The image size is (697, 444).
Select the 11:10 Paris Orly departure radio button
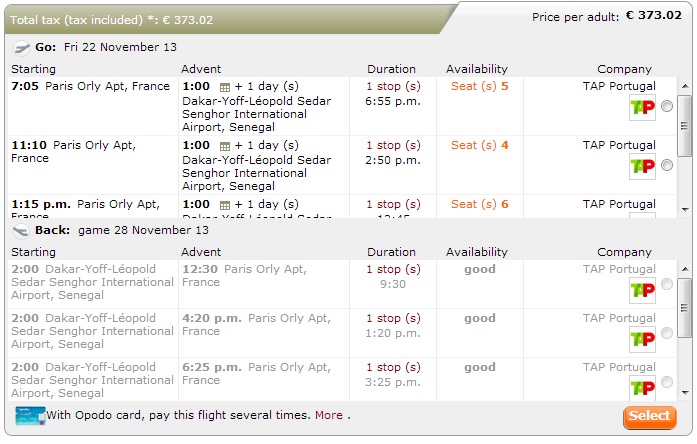pyautogui.click(x=667, y=165)
